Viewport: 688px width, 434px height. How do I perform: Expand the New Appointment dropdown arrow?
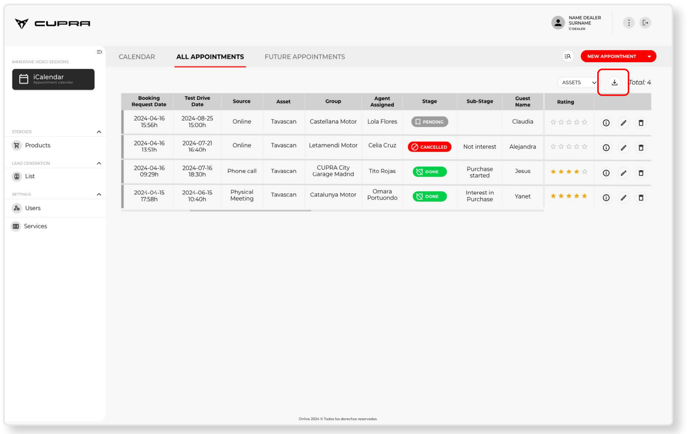(x=649, y=57)
